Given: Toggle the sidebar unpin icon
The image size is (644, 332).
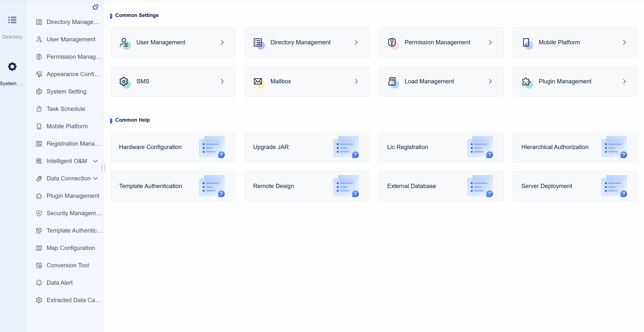Looking at the screenshot, I should [95, 7].
